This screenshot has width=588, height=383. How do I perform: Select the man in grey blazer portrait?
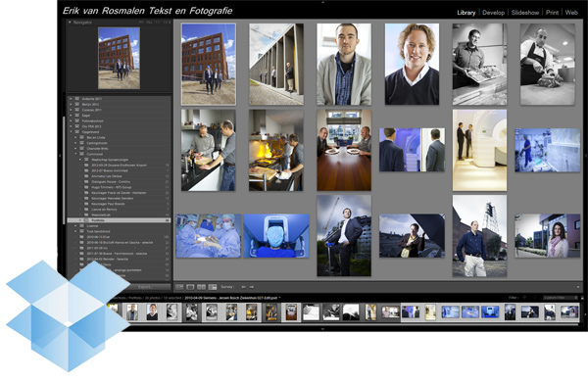(x=344, y=64)
